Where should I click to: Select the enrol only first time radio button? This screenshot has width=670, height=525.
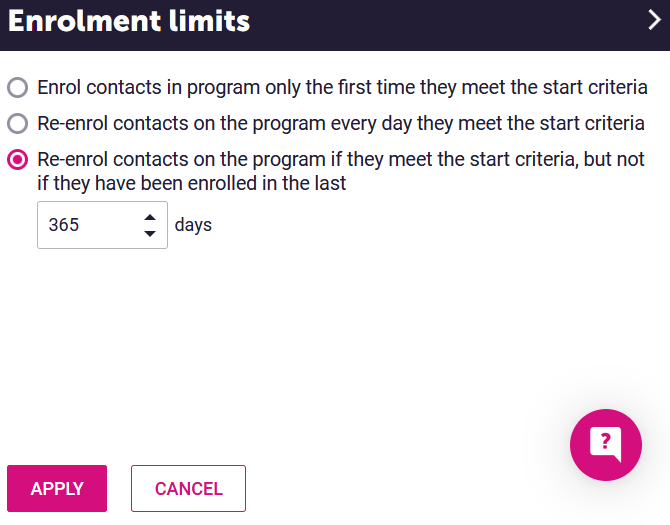(x=18, y=88)
